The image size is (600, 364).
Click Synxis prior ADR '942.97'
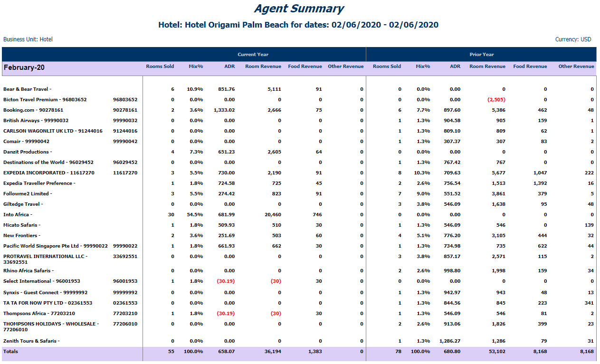[x=451, y=293]
